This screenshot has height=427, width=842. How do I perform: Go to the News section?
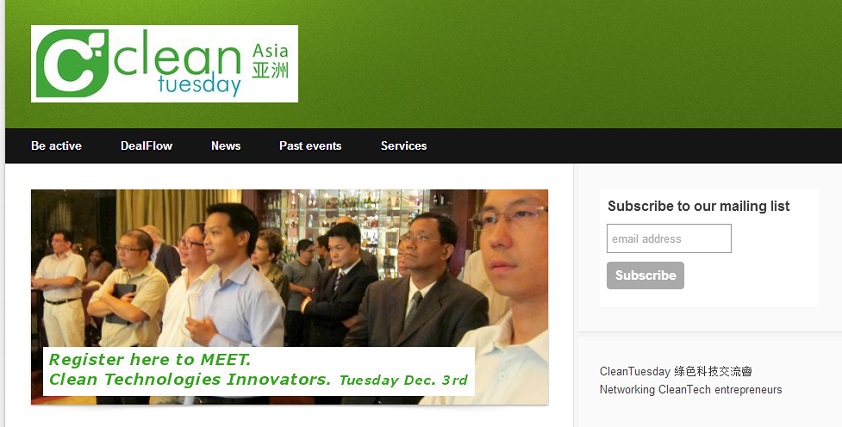coord(226,146)
